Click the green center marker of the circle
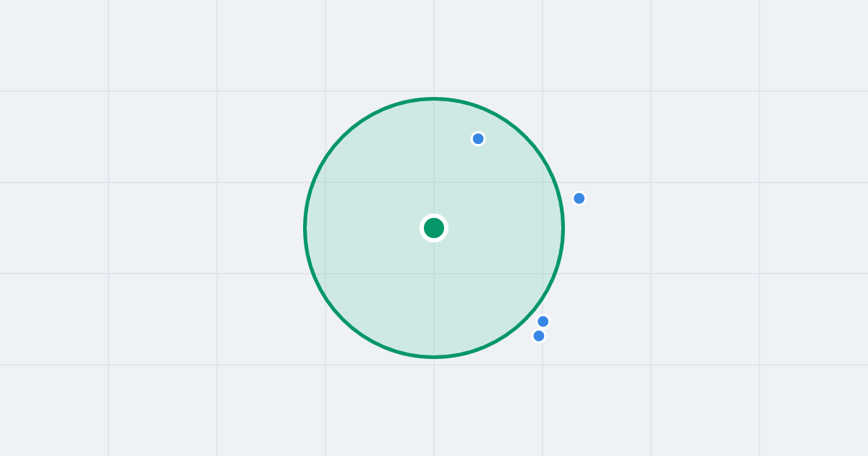 pyautogui.click(x=434, y=228)
